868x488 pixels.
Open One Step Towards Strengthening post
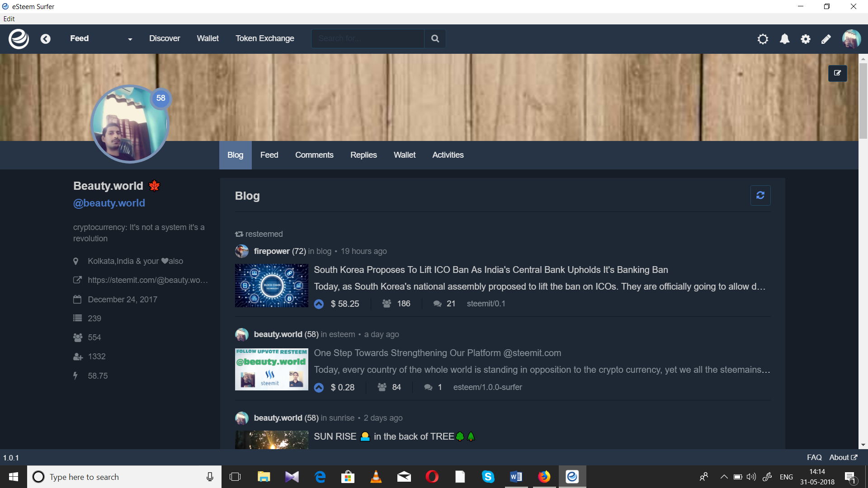(x=438, y=353)
